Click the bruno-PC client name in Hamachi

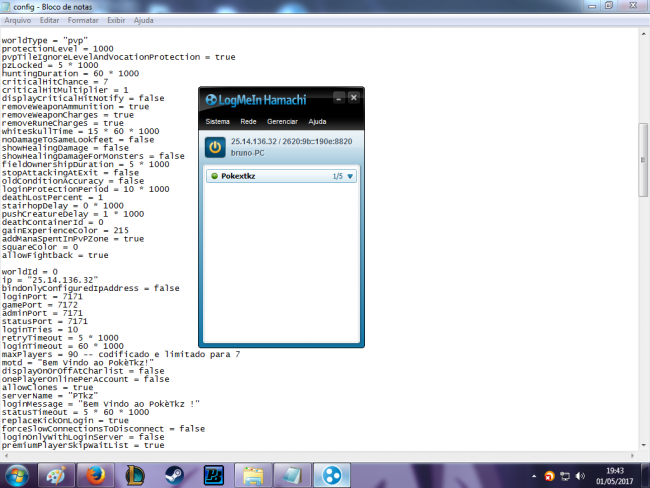(247, 153)
